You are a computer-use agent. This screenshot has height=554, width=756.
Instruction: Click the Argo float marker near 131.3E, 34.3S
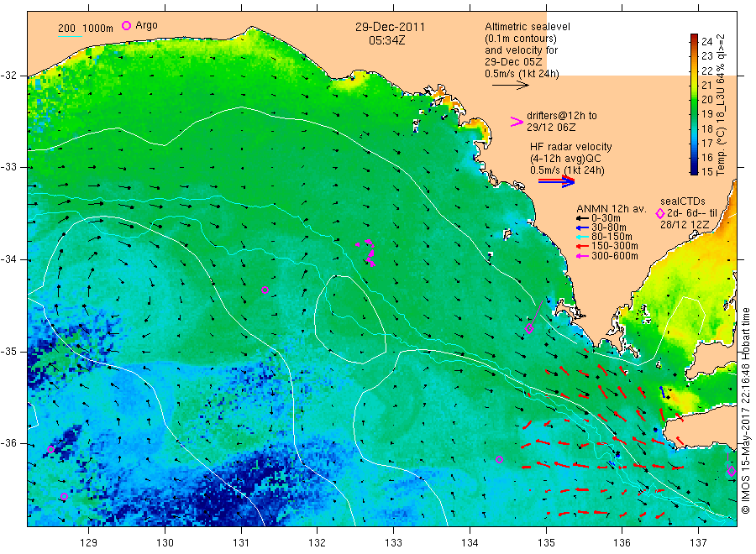tap(265, 290)
